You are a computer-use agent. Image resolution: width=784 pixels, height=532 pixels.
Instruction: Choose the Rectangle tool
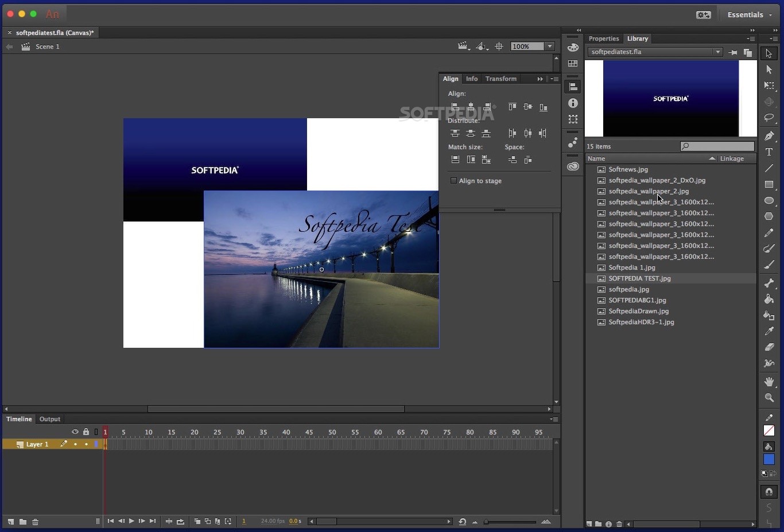[769, 184]
